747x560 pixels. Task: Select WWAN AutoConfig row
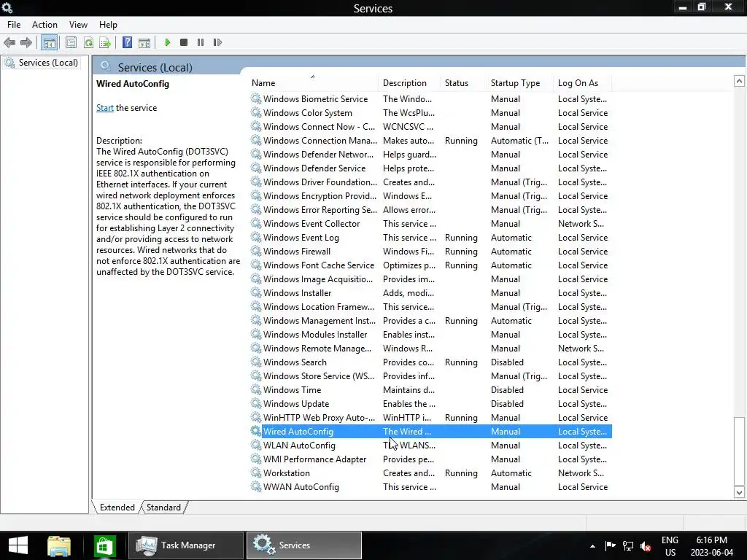click(x=430, y=486)
